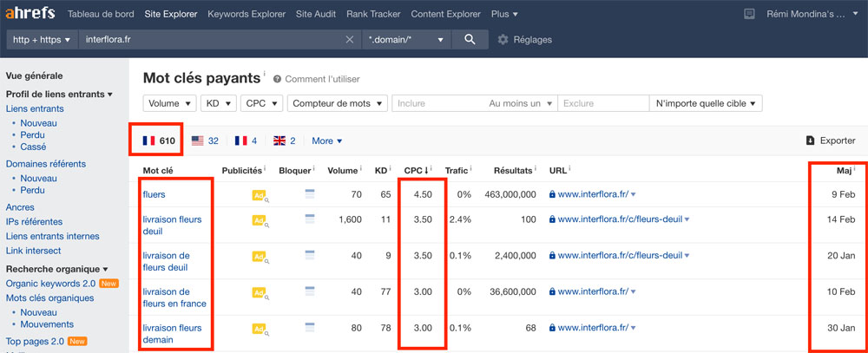The width and height of the screenshot is (868, 353).
Task: Select the France flag with 610 keywords
Action: [x=159, y=141]
